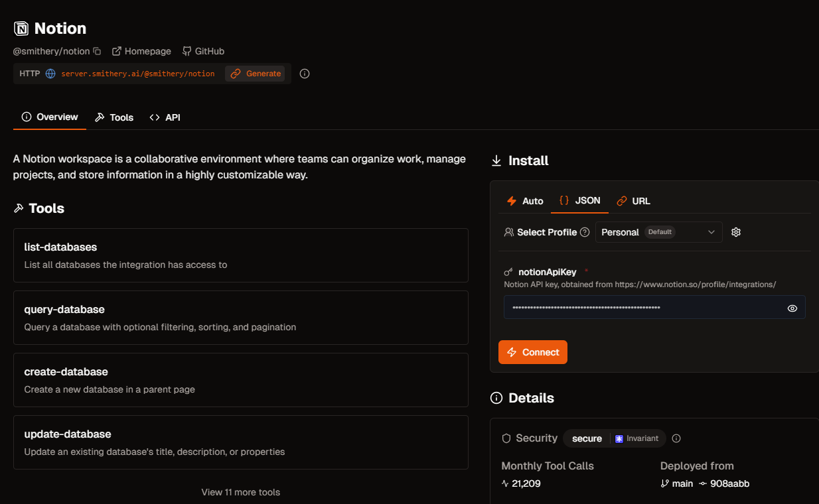Click the Connect button
The height and width of the screenshot is (504, 819).
(533, 352)
